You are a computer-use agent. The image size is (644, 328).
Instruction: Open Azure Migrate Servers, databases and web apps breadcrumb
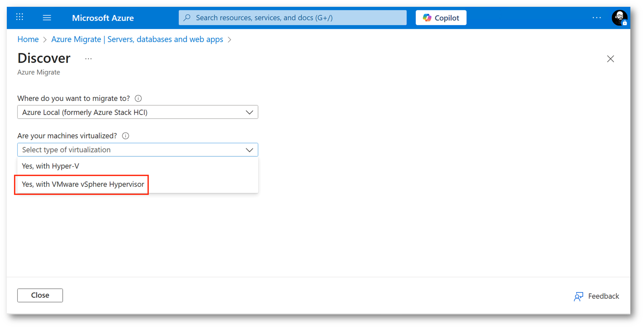point(137,39)
